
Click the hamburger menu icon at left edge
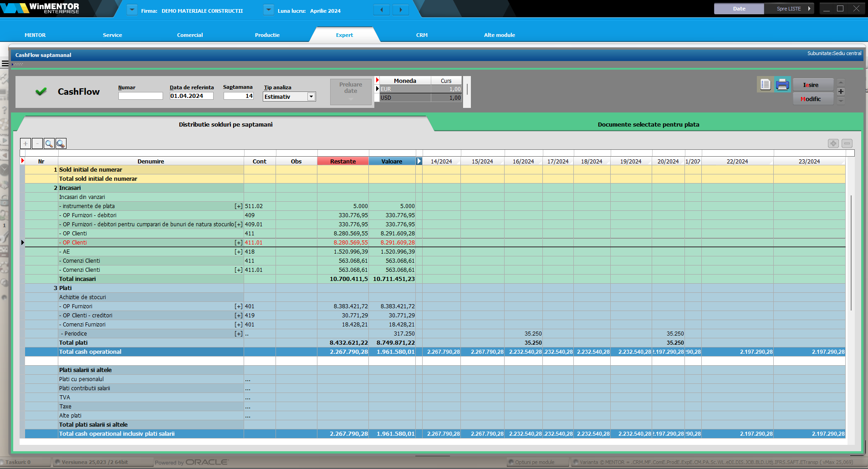click(x=5, y=64)
